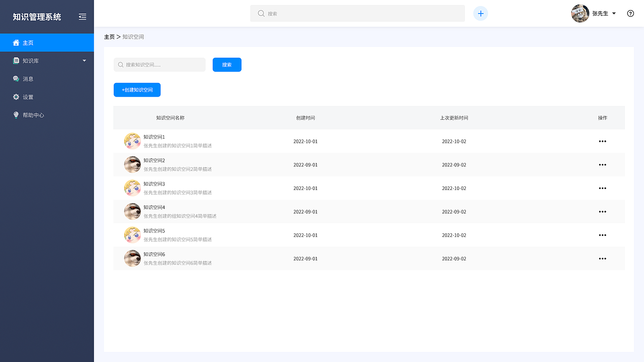
Task: Click 知识空间6 update date 2022-09-02
Action: click(454, 259)
